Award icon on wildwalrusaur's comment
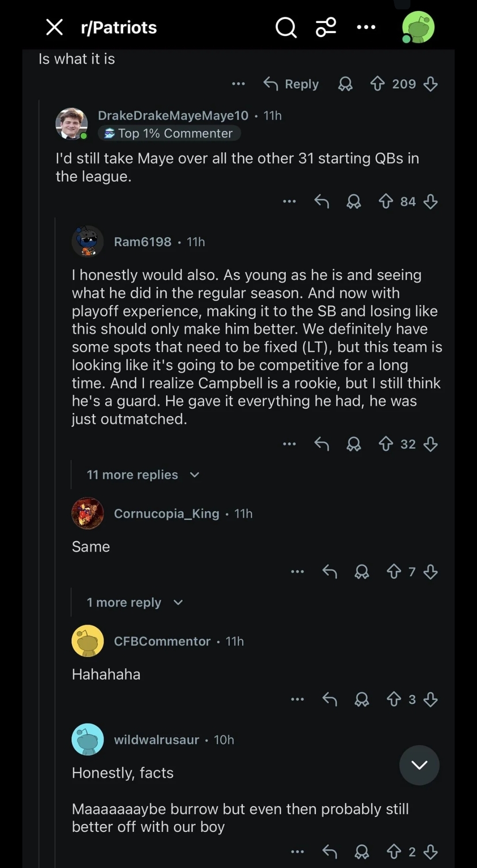The height and width of the screenshot is (868, 477). click(362, 851)
